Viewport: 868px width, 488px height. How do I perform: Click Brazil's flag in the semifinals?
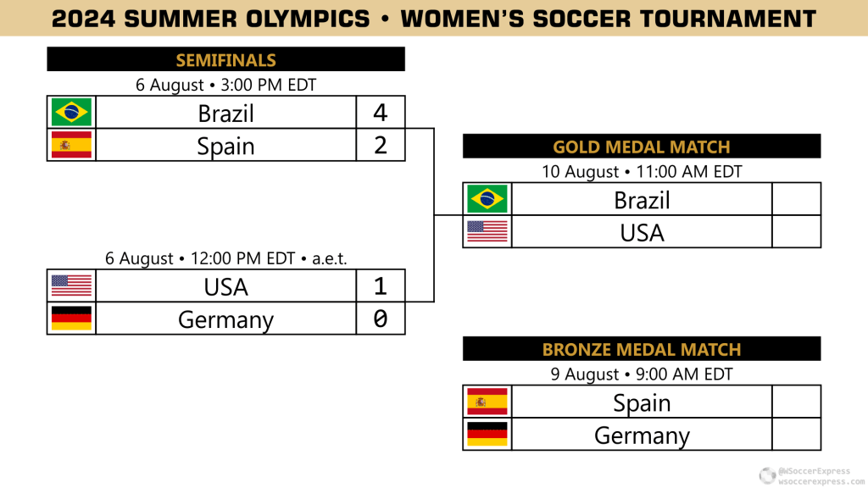71,112
